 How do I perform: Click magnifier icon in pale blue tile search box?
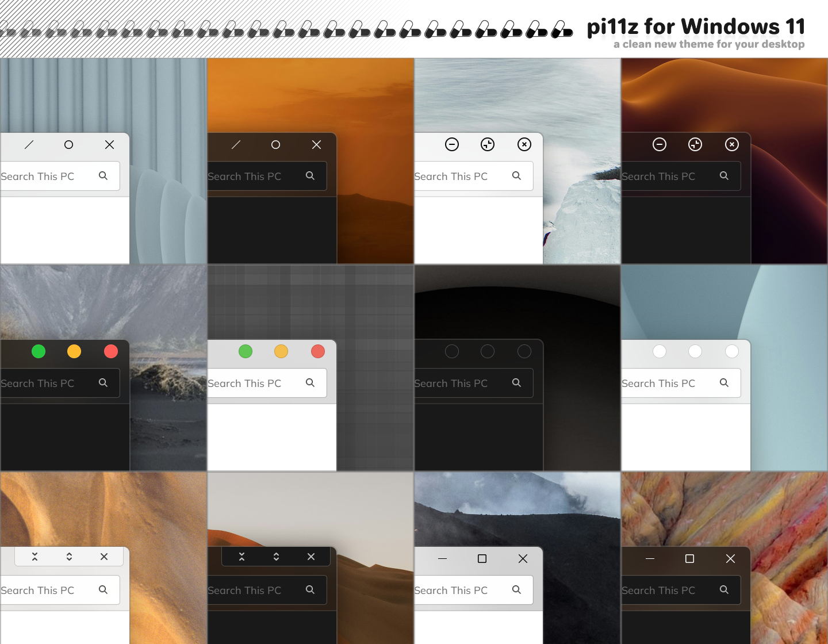724,383
